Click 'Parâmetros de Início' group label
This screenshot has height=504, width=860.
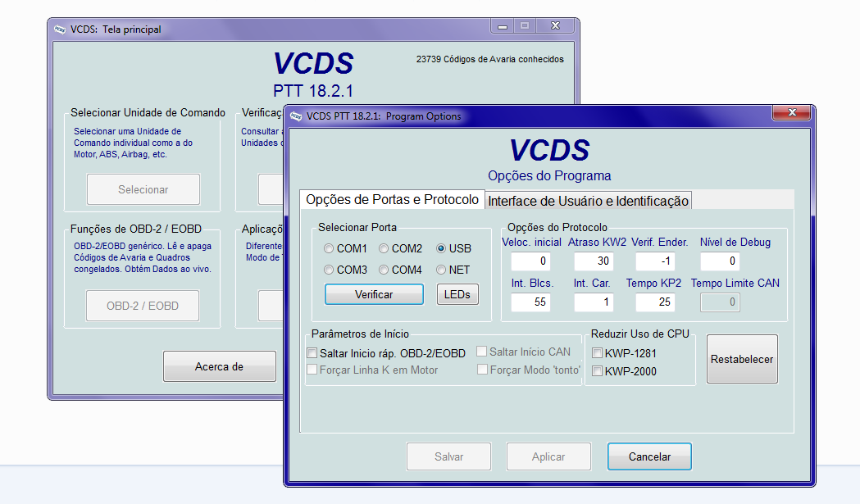(361, 334)
